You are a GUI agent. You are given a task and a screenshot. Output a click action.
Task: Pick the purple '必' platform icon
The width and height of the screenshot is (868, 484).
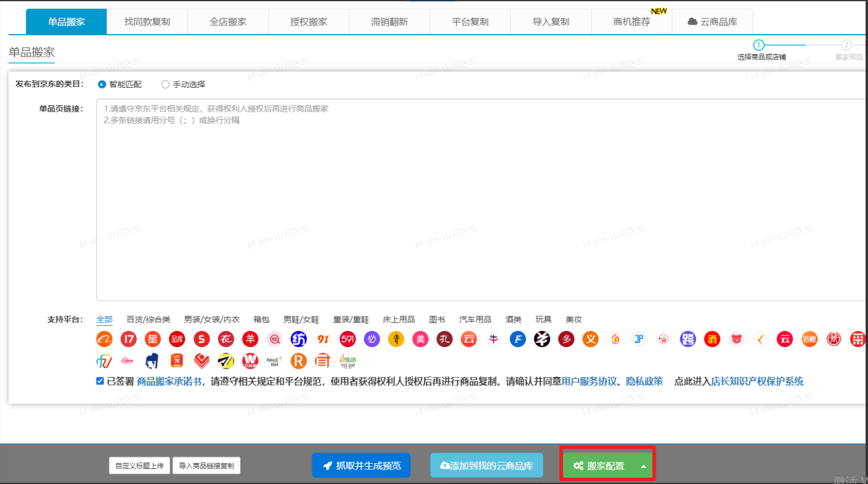371,339
